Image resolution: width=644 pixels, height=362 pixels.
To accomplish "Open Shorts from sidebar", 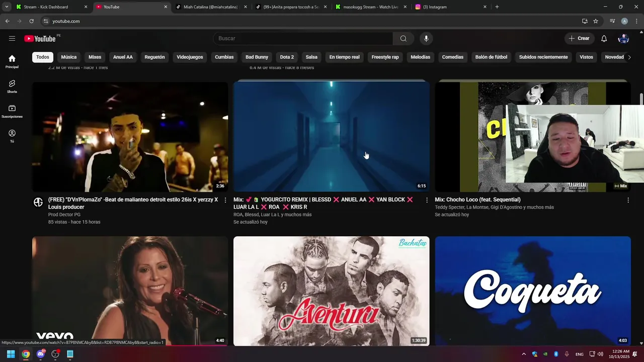I will pos(12,86).
